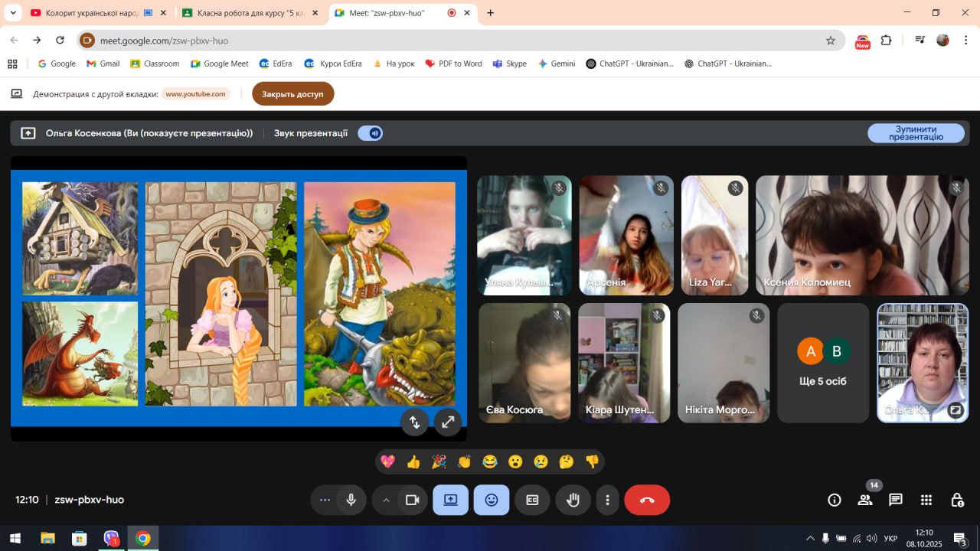Open the tab search dropdown in Chrome
Viewport: 980px width, 551px height.
click(13, 13)
